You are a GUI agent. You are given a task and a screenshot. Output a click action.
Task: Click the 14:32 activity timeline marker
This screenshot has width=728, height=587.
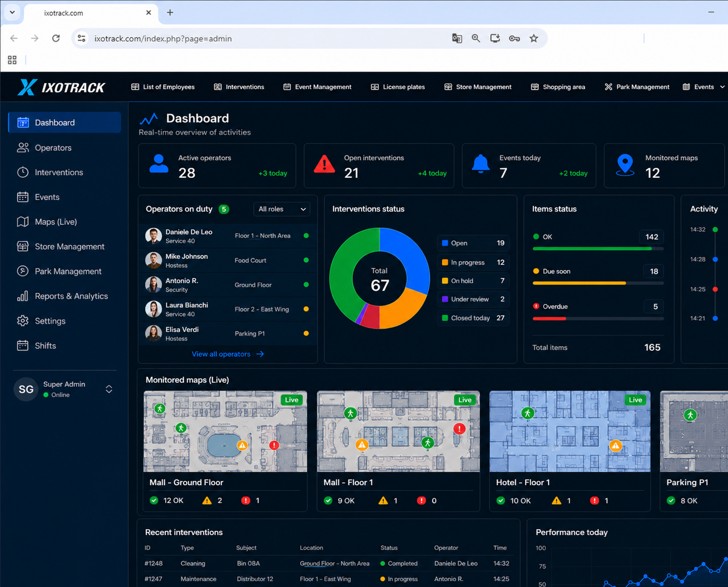[715, 229]
